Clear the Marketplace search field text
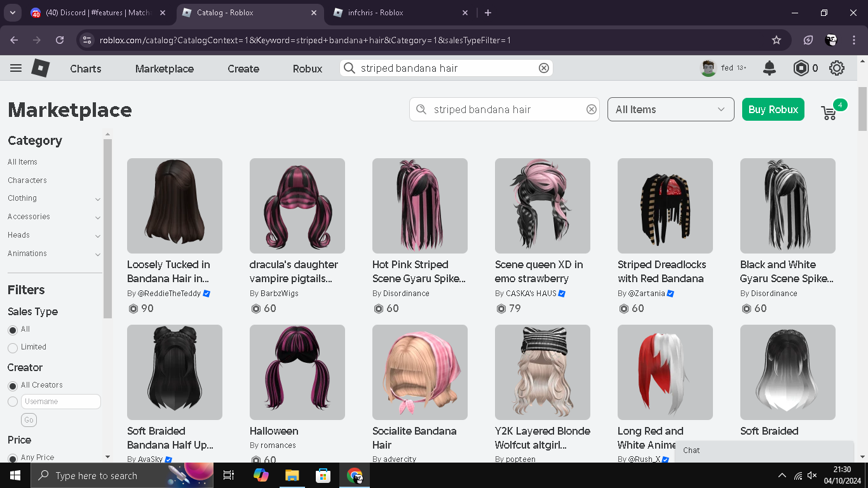Image resolution: width=868 pixels, height=488 pixels. (x=592, y=109)
